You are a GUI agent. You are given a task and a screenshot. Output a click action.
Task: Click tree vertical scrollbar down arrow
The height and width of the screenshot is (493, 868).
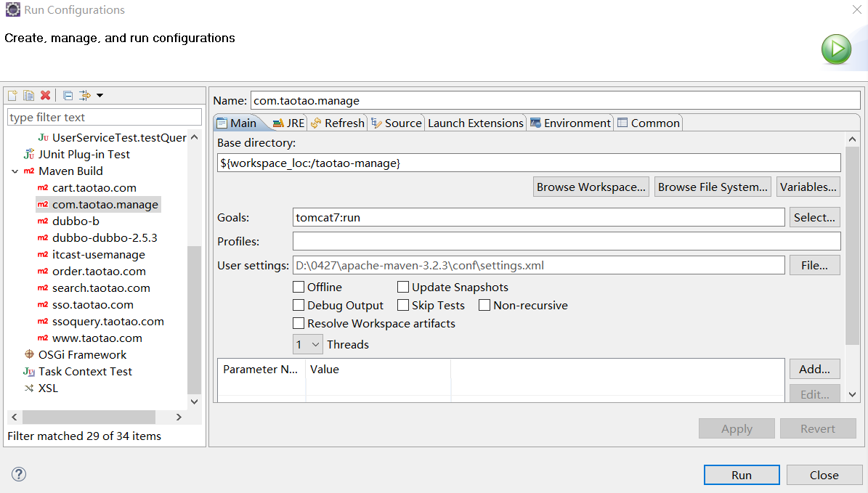pos(195,402)
